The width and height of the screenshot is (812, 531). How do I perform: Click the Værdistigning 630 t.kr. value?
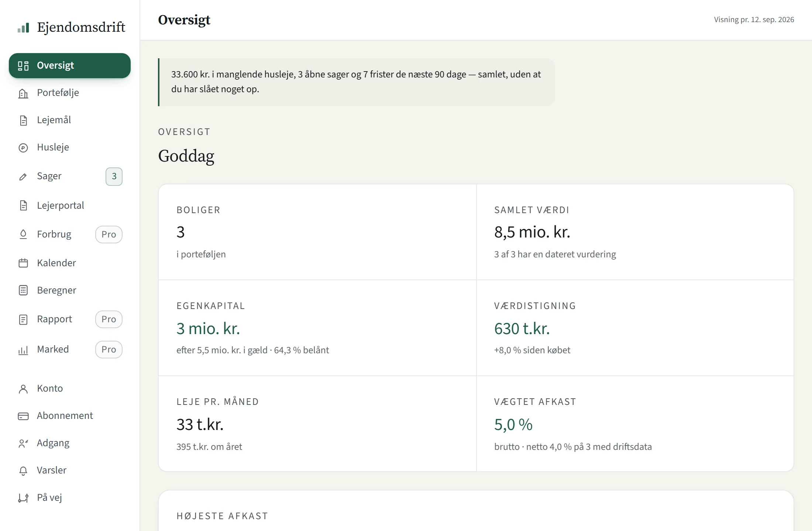pyautogui.click(x=522, y=329)
